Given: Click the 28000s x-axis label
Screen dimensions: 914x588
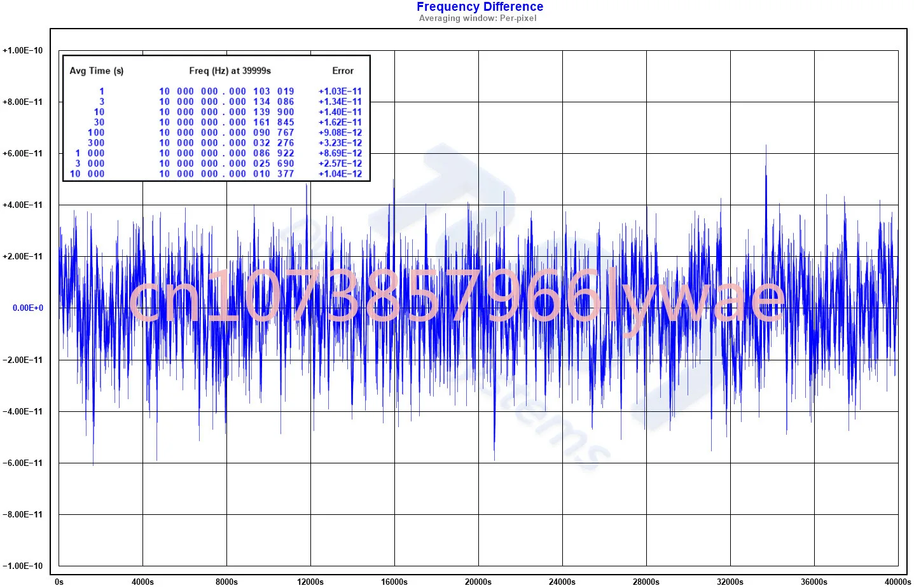Looking at the screenshot, I should tap(646, 582).
